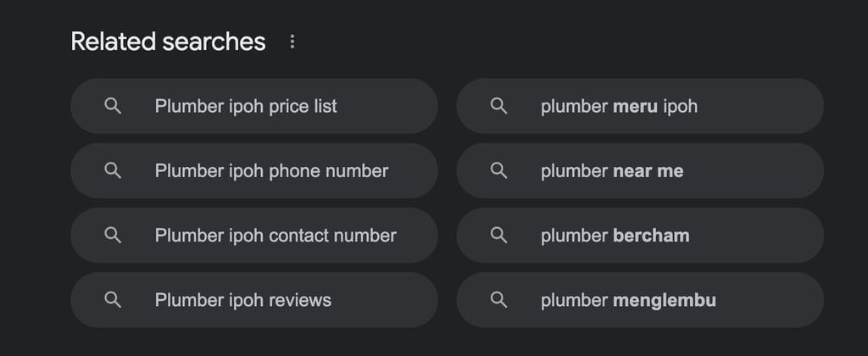
Task: Choose the 'Plumber ipoh contact number' related search
Action: tap(275, 235)
